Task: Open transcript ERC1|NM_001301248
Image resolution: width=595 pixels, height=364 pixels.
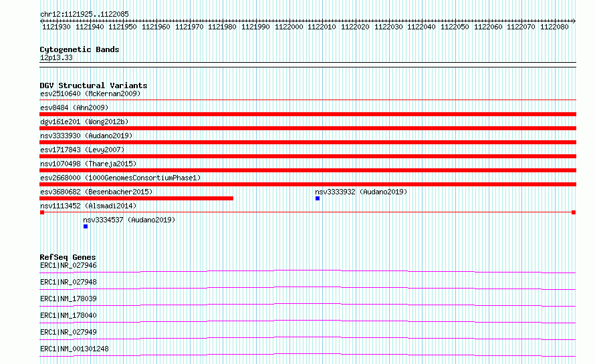Action: (74, 349)
